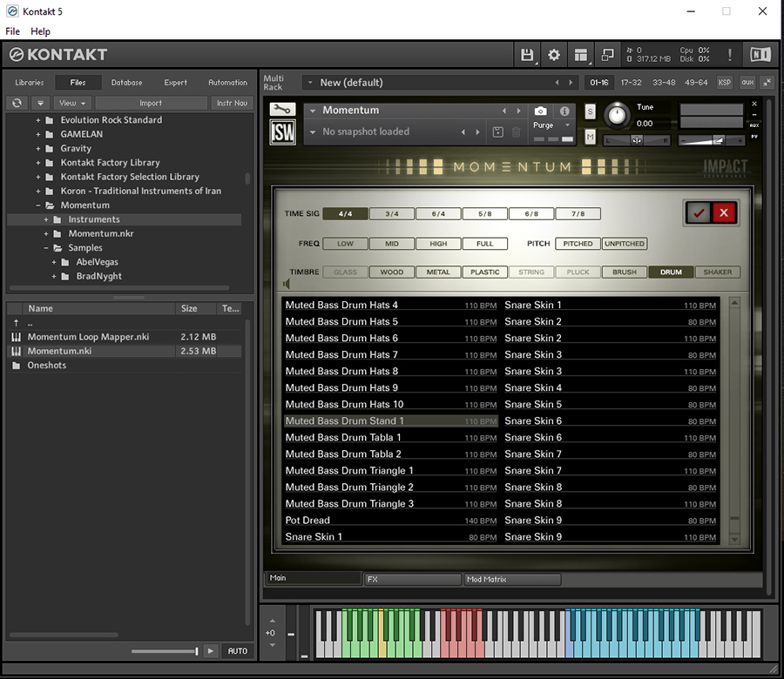The width and height of the screenshot is (784, 679).
Task: Open the multi rack preset dropdown arrow
Action: click(310, 83)
